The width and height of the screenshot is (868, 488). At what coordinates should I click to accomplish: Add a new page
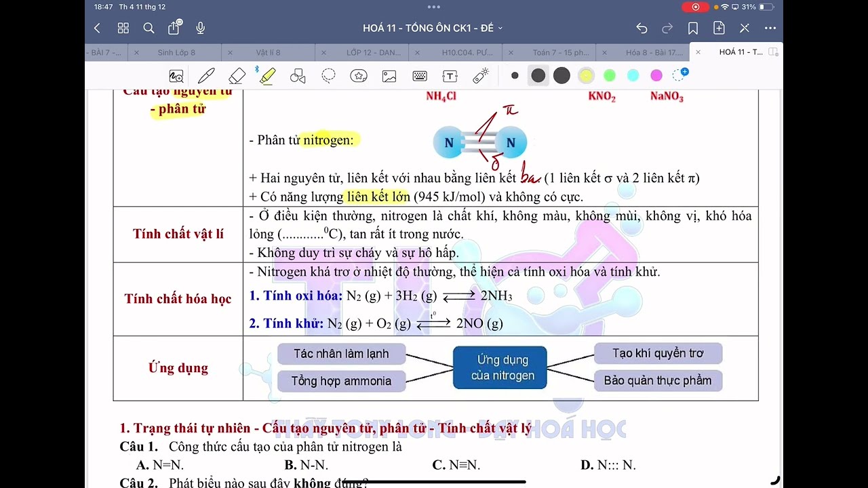[719, 28]
